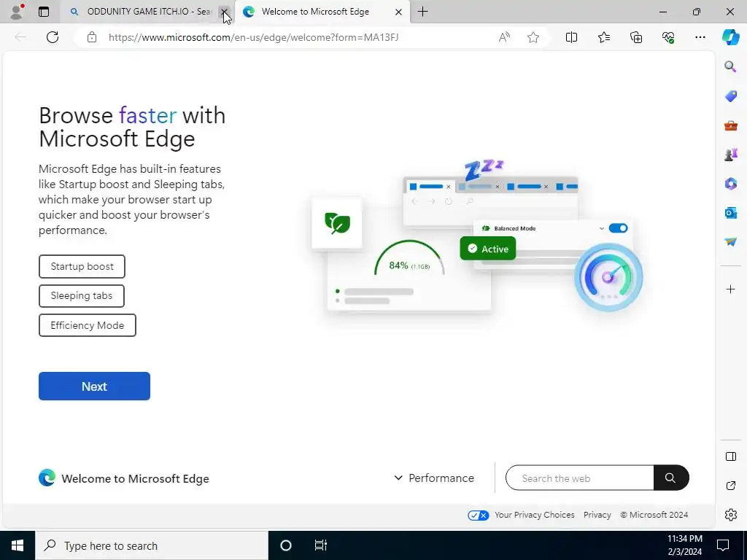Open Browser essentials heart icon
Image resolution: width=747 pixels, height=560 pixels.
point(668,37)
